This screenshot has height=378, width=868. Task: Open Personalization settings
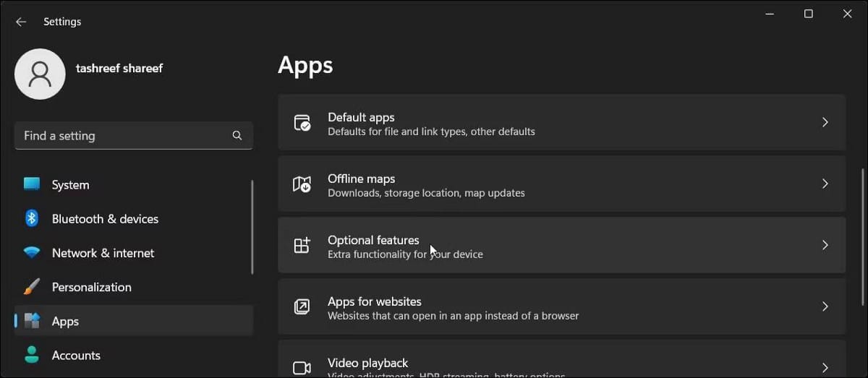click(134, 287)
